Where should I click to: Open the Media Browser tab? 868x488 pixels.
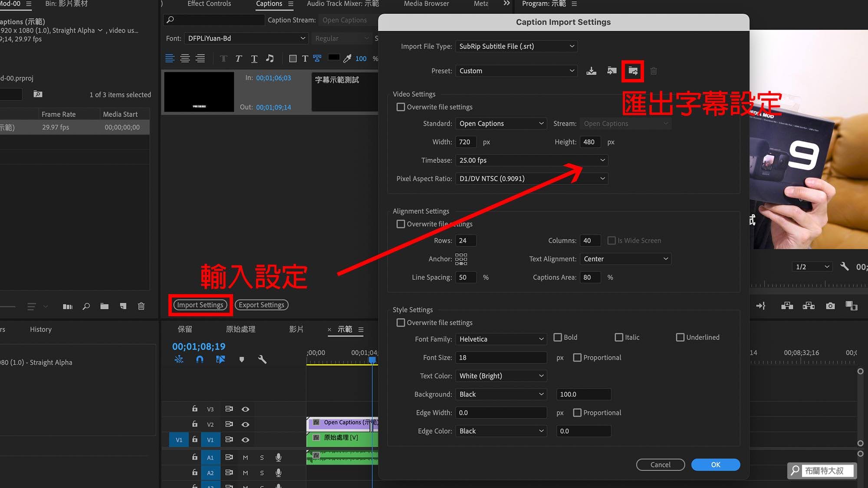point(426,4)
